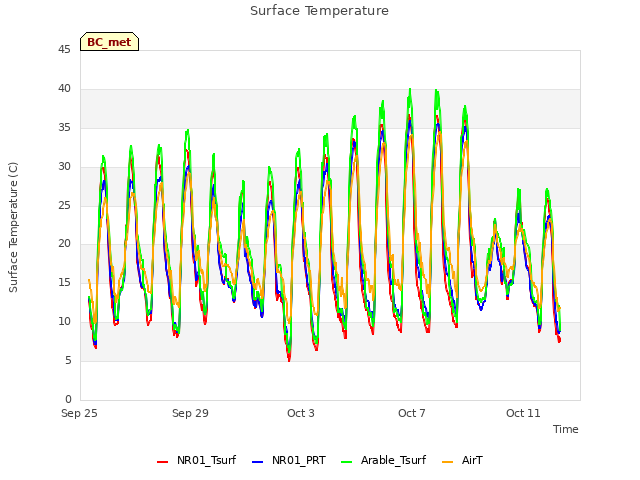Toggle the AirT legend entry
Screen dimensions: 640x480
tap(462, 460)
